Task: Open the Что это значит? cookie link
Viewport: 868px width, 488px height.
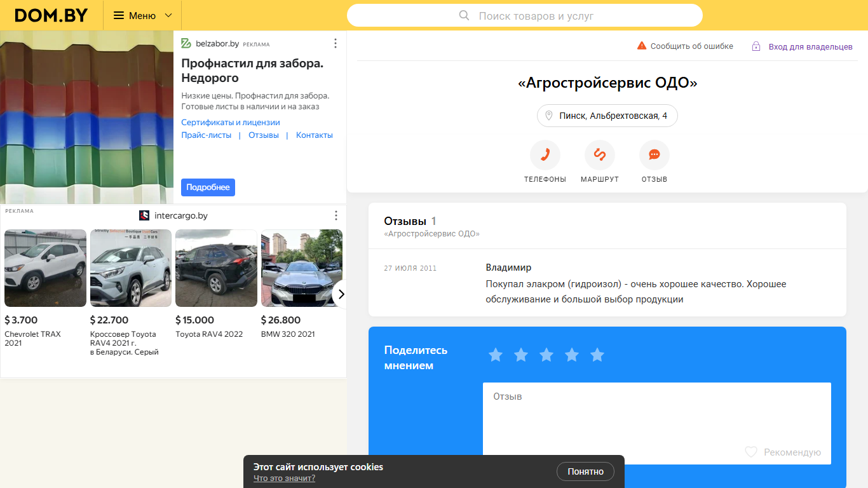Action: [x=284, y=478]
